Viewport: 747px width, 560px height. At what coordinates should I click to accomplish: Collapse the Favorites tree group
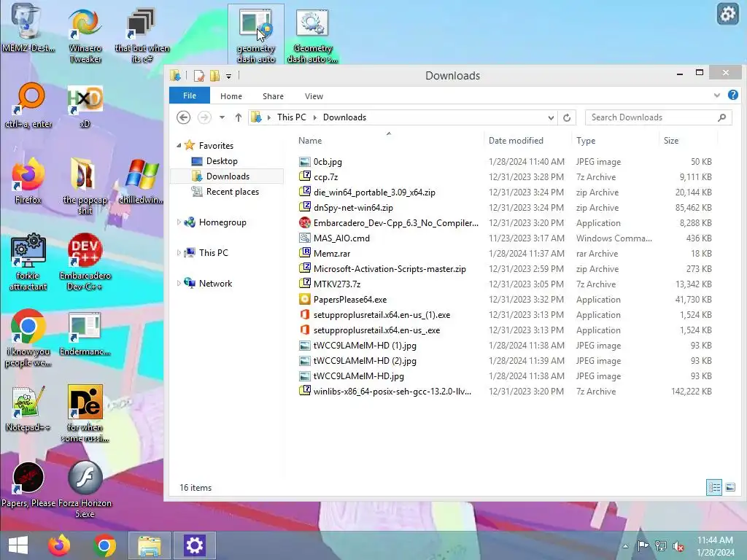tap(179, 146)
